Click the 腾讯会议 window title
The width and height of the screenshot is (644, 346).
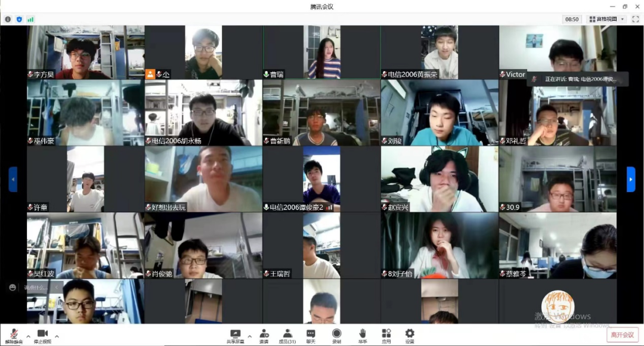[321, 7]
